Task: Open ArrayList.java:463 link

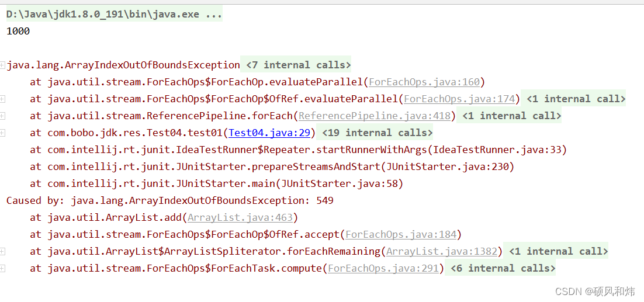Action: click(240, 217)
